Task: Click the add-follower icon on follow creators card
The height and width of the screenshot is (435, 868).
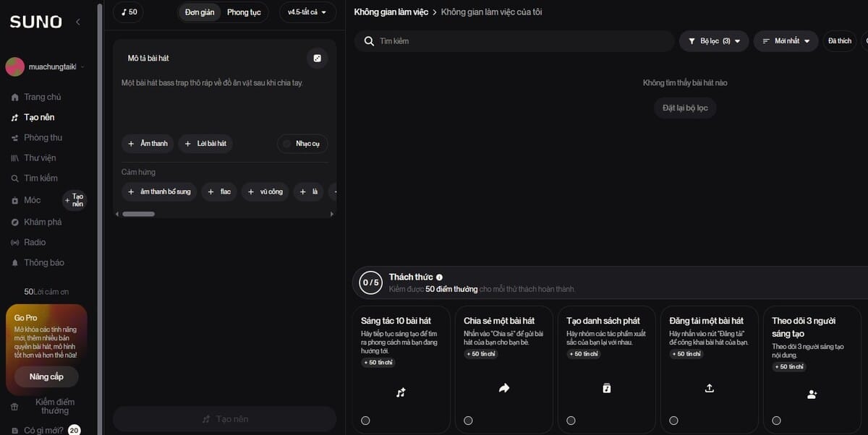Action: pyautogui.click(x=812, y=394)
